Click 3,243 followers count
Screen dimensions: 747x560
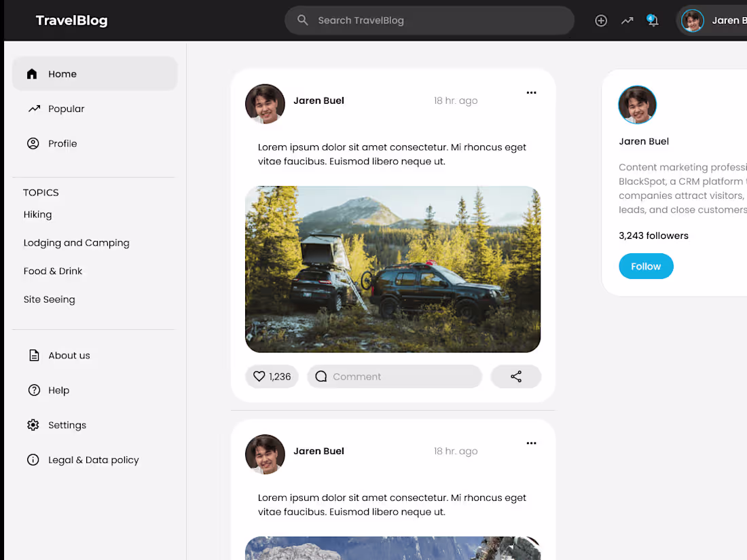click(x=653, y=236)
